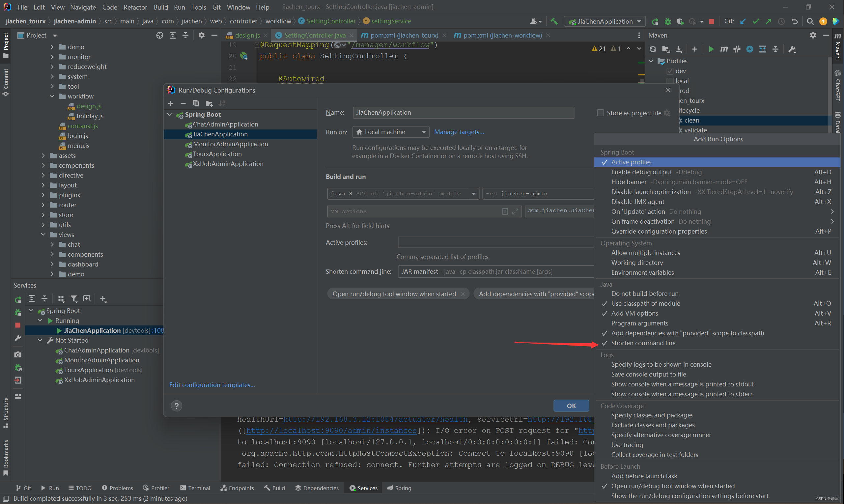This screenshot has width=844, height=504.
Task: Expand the Not Started services node
Action: pos(40,340)
